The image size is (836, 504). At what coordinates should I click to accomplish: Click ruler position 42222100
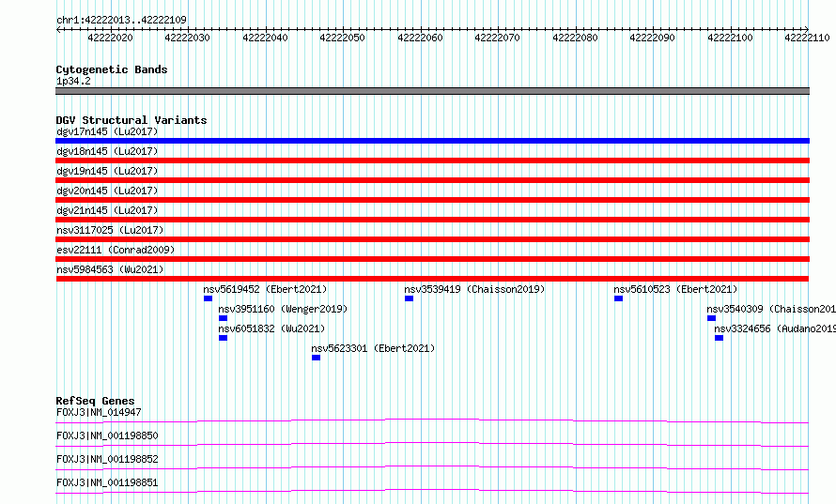coord(731,38)
